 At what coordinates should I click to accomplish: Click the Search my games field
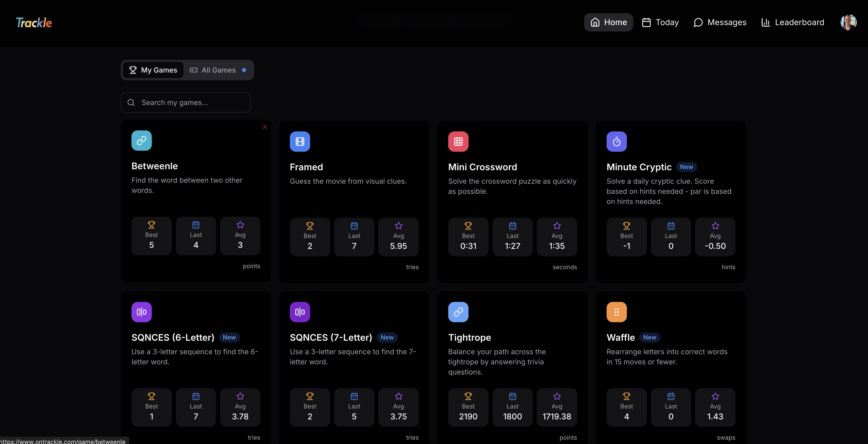(x=186, y=103)
